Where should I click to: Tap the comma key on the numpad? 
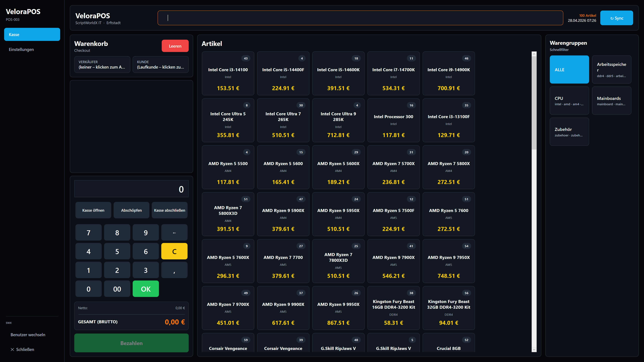[174, 270]
